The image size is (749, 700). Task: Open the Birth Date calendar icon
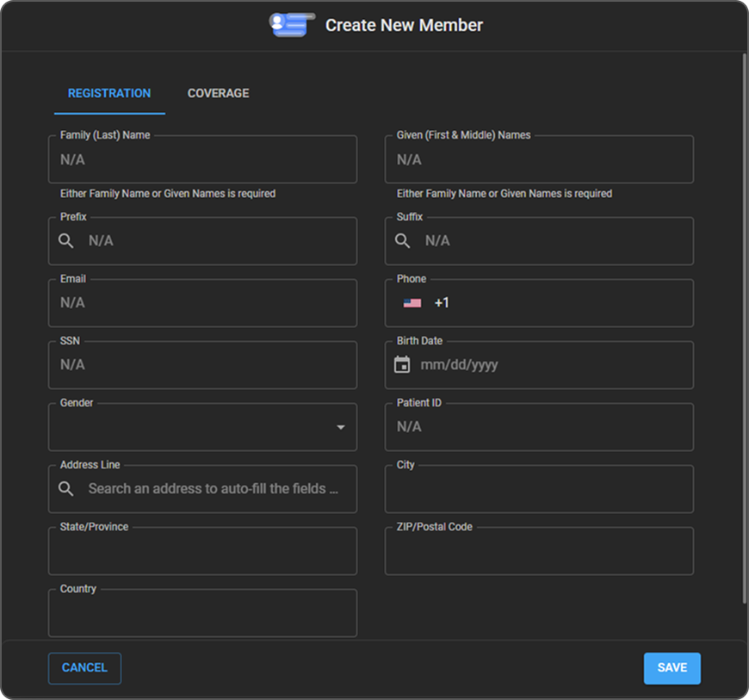coord(402,364)
